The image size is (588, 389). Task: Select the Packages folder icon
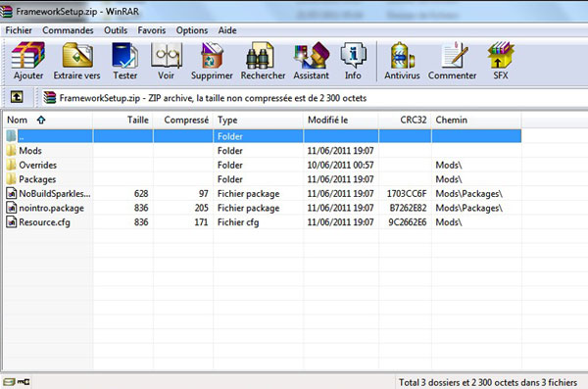click(x=11, y=179)
